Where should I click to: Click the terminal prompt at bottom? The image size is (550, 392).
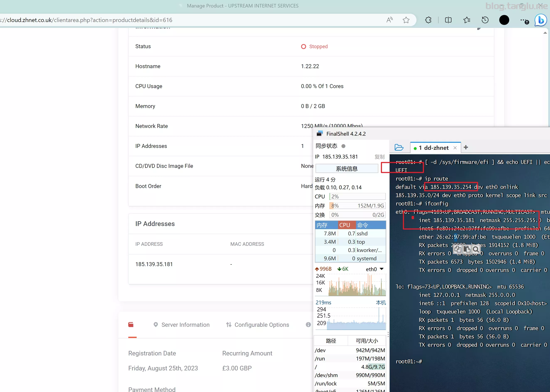(x=409, y=361)
